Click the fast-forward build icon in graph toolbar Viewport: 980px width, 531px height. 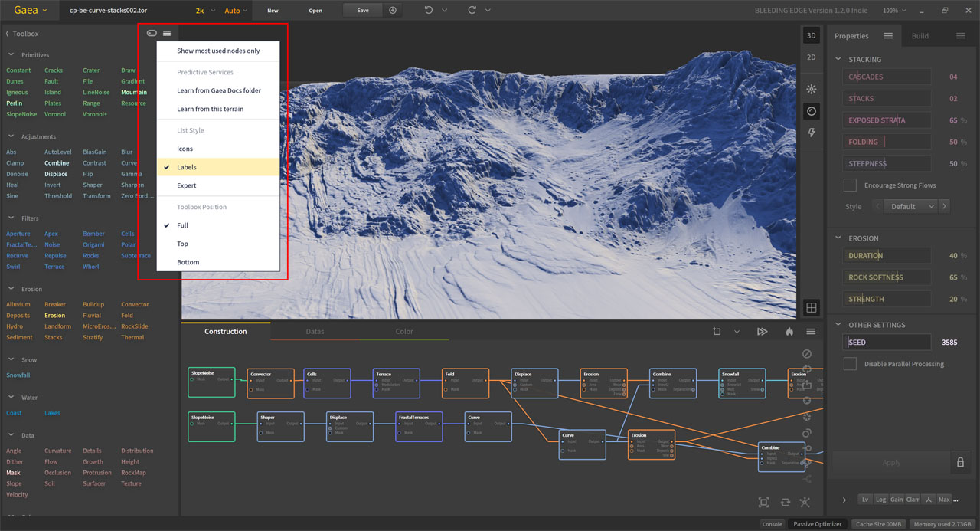pyautogui.click(x=762, y=332)
